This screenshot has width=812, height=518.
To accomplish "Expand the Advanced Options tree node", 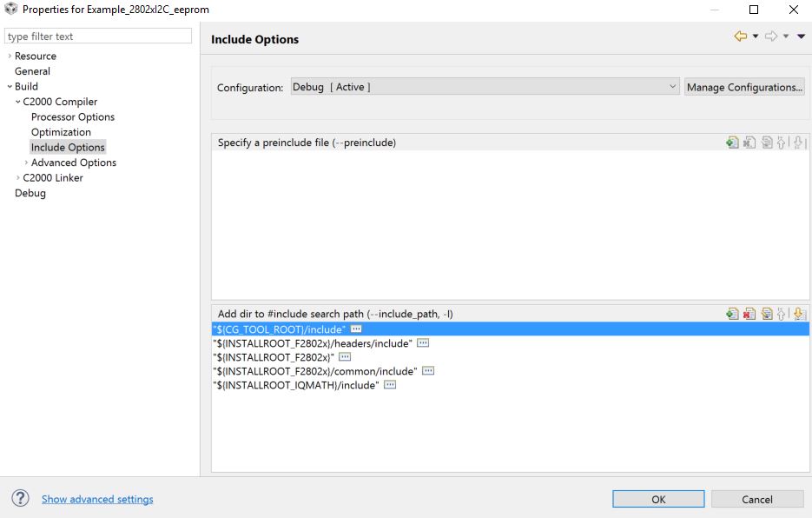I will tap(23, 162).
